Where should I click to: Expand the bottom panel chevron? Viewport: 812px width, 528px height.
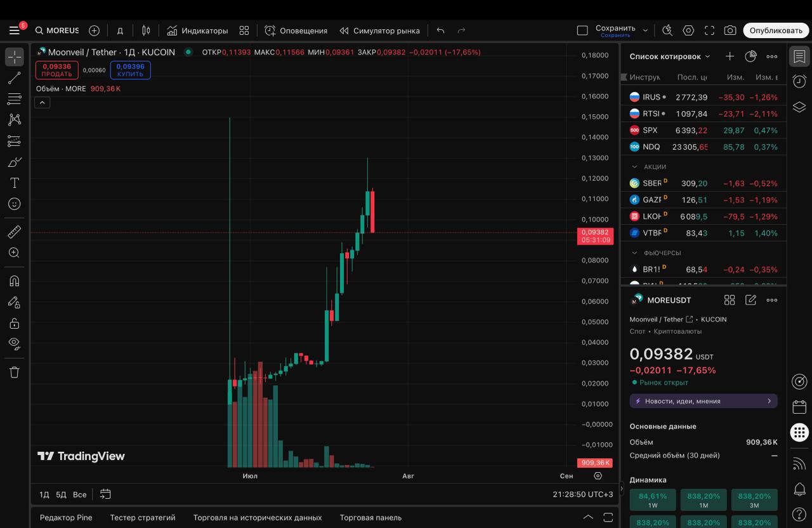pyautogui.click(x=588, y=517)
